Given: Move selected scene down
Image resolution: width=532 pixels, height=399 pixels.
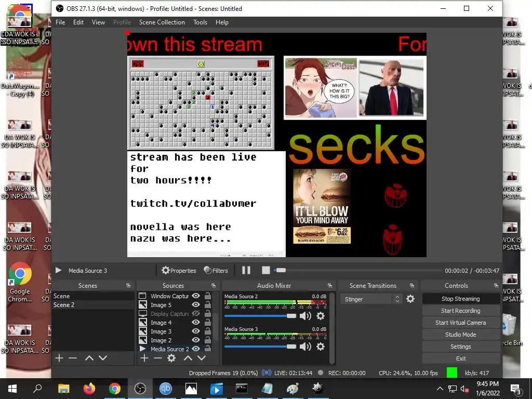Looking at the screenshot, I should [x=103, y=358].
